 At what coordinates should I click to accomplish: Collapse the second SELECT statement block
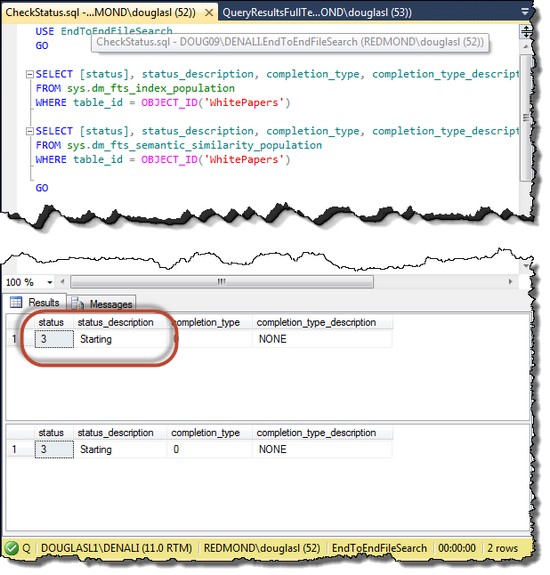(x=29, y=131)
